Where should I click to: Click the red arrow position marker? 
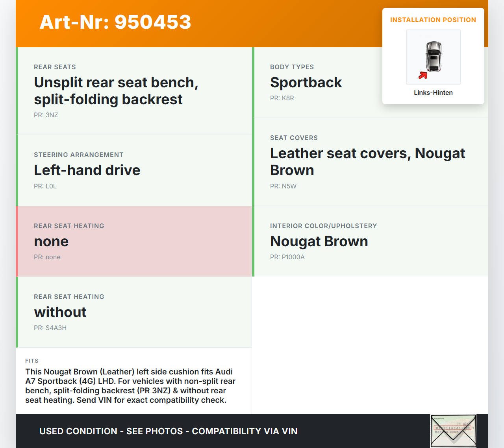[423, 75]
